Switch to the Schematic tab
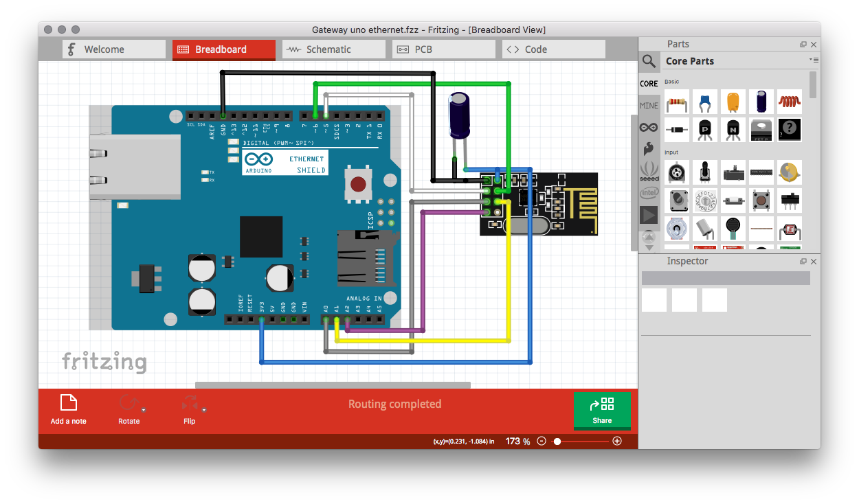The width and height of the screenshot is (859, 504). [334, 49]
